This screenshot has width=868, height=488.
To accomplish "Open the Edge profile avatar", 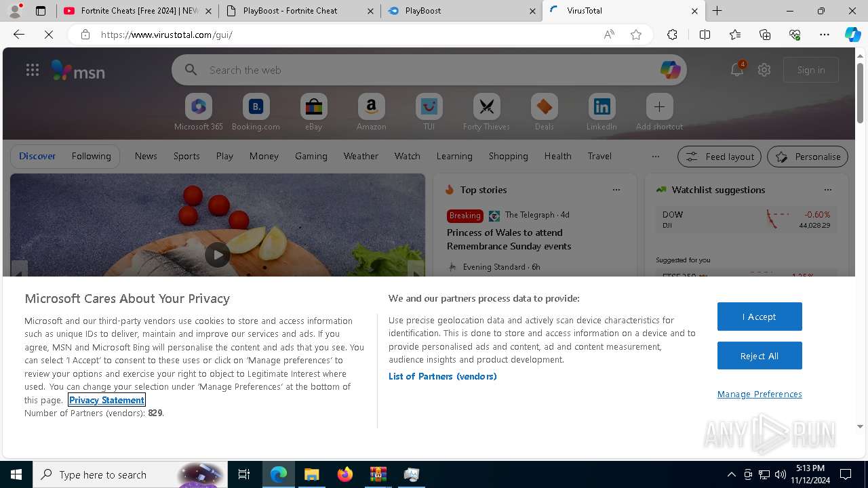I will pos(15,11).
